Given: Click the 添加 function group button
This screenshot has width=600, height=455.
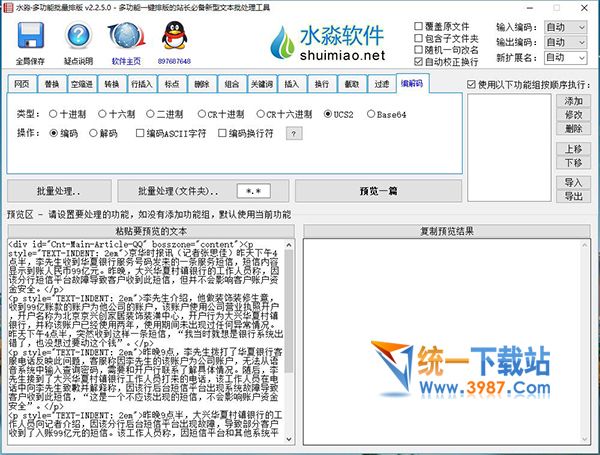Looking at the screenshot, I should tap(573, 101).
